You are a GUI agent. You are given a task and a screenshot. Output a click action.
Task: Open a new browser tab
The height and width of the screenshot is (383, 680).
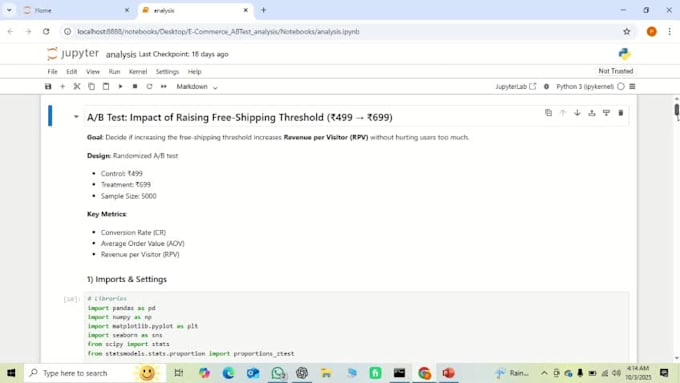pos(264,10)
